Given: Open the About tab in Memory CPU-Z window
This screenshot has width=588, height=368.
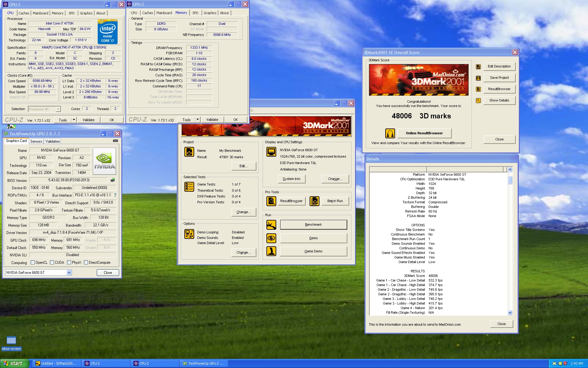Looking at the screenshot, I should click(x=224, y=13).
